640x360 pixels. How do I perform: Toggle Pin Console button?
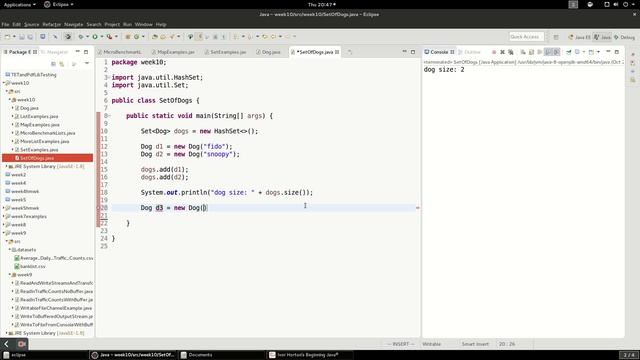(x=569, y=52)
